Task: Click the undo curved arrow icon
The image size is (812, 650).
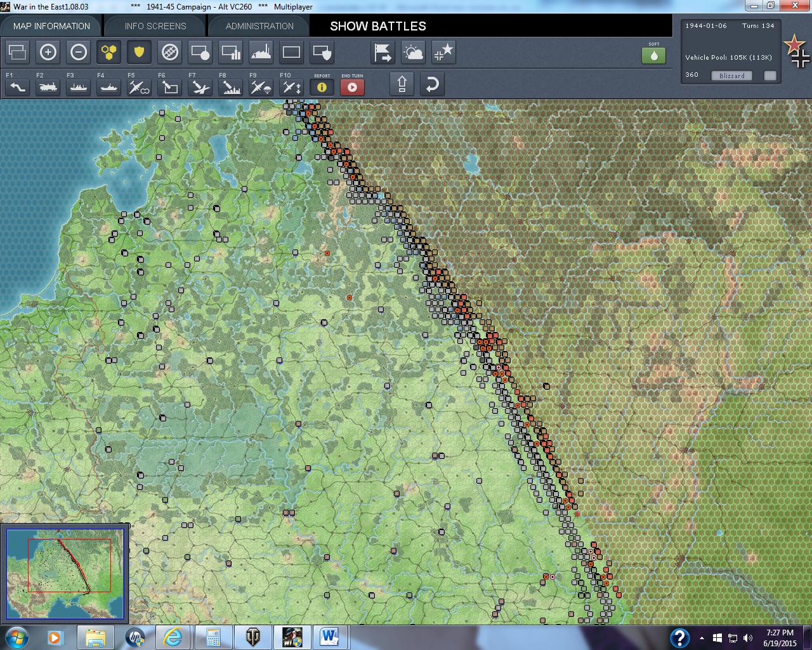Action: click(432, 84)
